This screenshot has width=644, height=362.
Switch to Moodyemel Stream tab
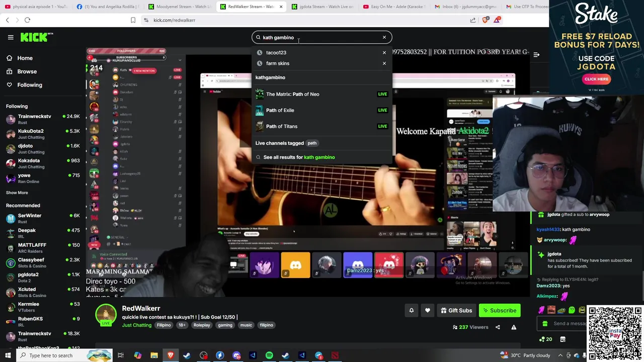[180, 7]
